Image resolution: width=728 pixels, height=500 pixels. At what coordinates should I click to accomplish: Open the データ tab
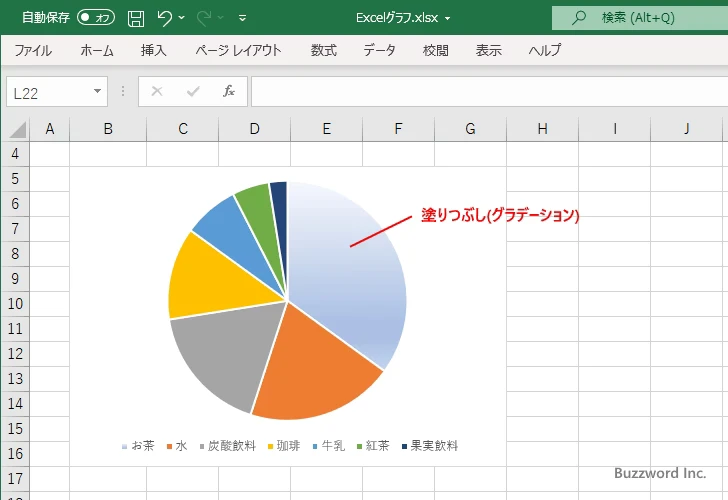click(x=379, y=50)
